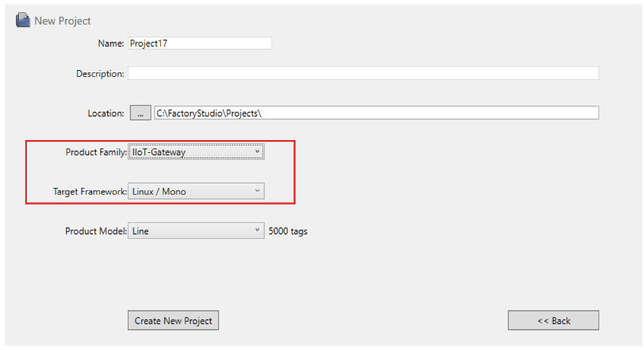Select the C:\FactoryStudio\Projects\ location path field
The width and height of the screenshot is (644, 350).
pyautogui.click(x=376, y=113)
